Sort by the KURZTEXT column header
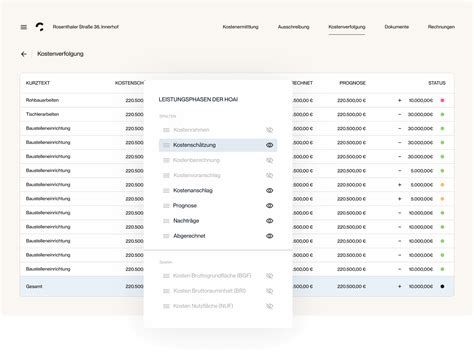This screenshot has height=363, width=474. pyautogui.click(x=38, y=83)
